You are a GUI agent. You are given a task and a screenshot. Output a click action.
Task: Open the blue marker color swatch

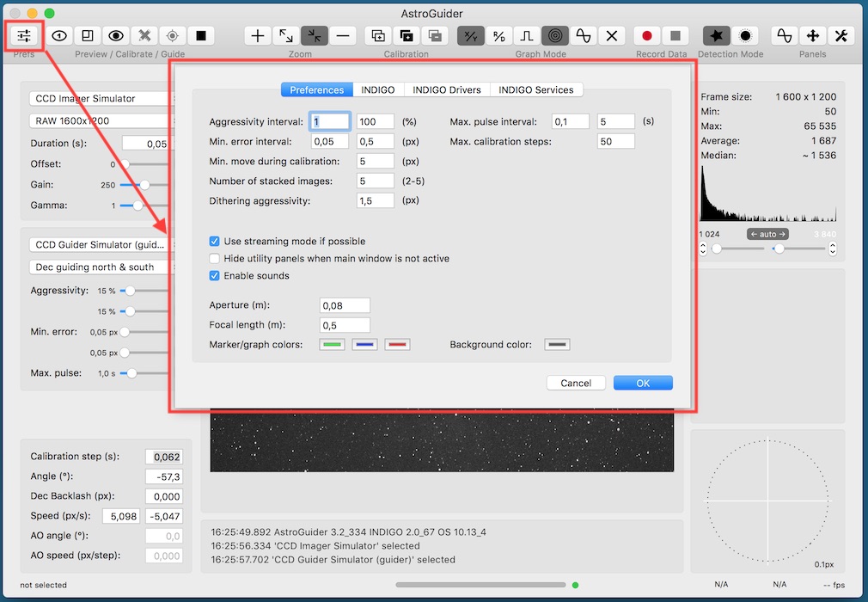(x=364, y=345)
